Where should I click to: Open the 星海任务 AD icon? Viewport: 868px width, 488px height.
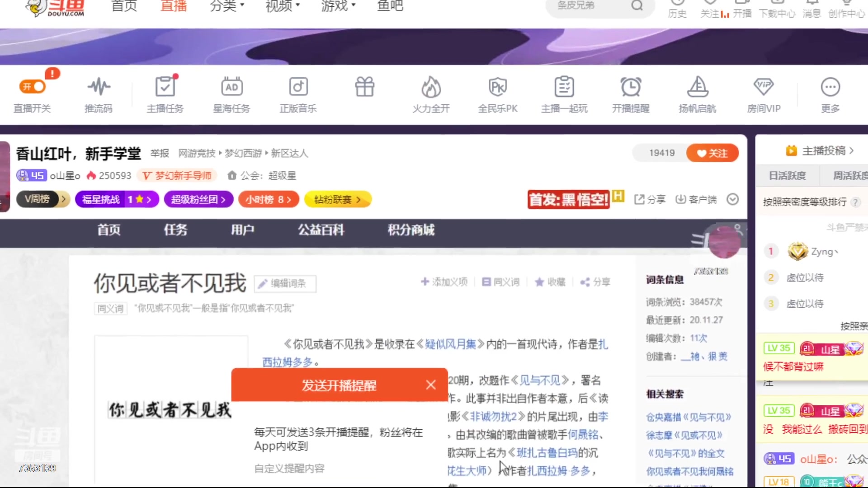[x=231, y=86]
